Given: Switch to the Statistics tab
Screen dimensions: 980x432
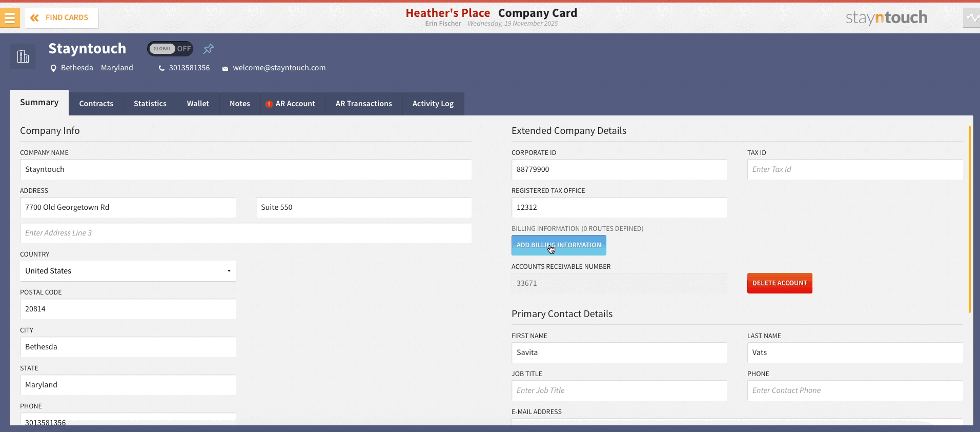Looking at the screenshot, I should [150, 104].
